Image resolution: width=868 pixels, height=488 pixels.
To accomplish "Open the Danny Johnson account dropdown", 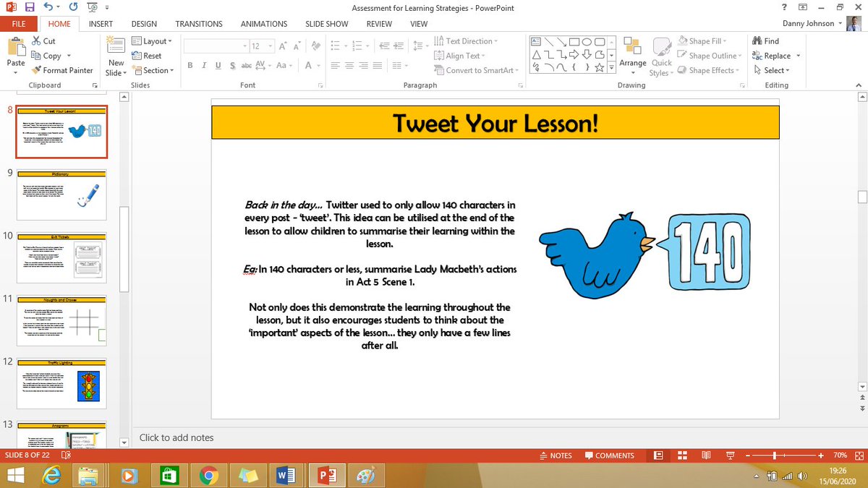I will [x=840, y=24].
